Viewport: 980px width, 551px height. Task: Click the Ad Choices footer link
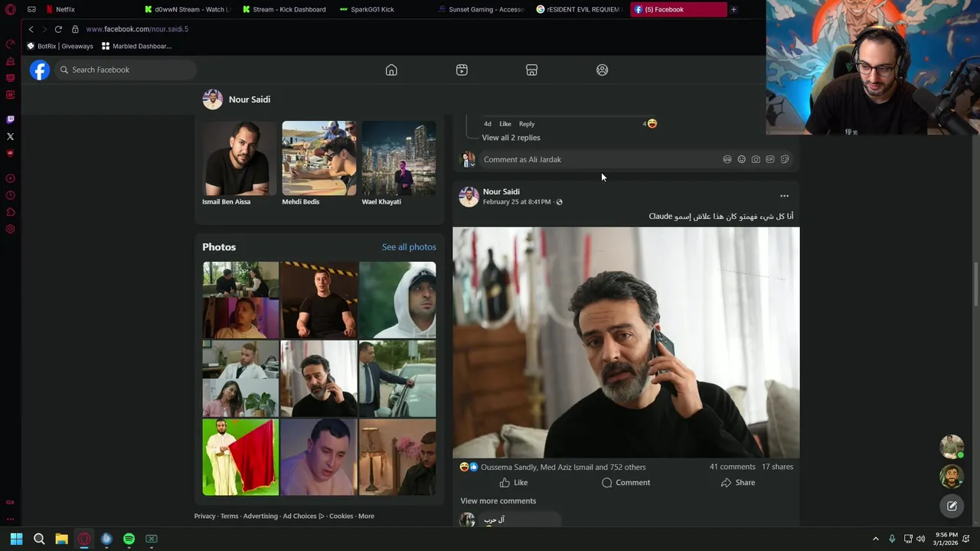pos(303,516)
